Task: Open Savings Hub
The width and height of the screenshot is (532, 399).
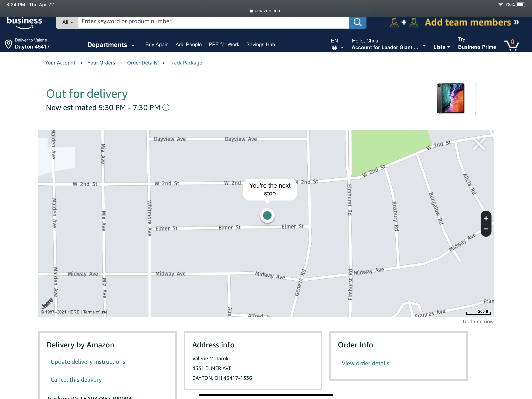Action: point(261,45)
